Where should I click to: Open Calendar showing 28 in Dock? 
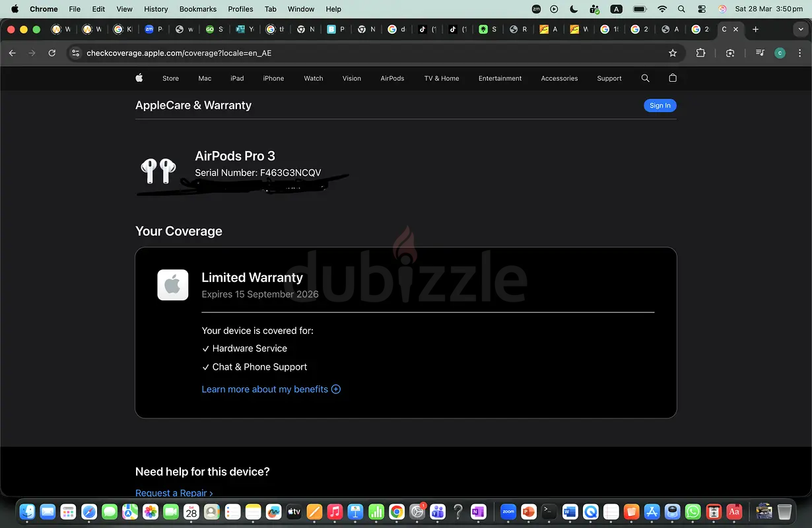191,511
